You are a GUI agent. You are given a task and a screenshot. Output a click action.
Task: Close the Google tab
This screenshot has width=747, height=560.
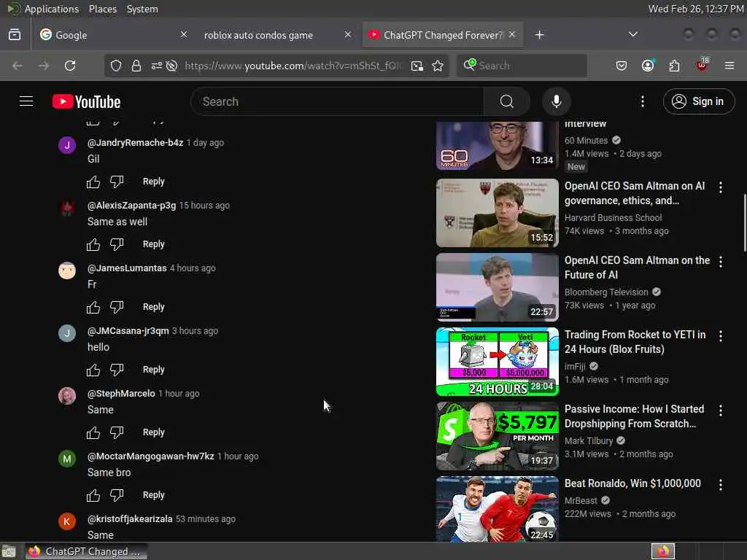point(183,34)
